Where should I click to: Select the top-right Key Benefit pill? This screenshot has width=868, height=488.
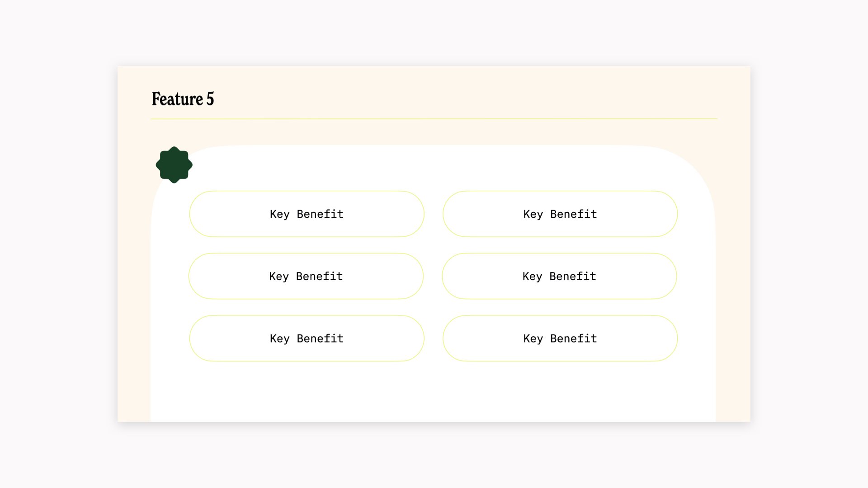560,214
